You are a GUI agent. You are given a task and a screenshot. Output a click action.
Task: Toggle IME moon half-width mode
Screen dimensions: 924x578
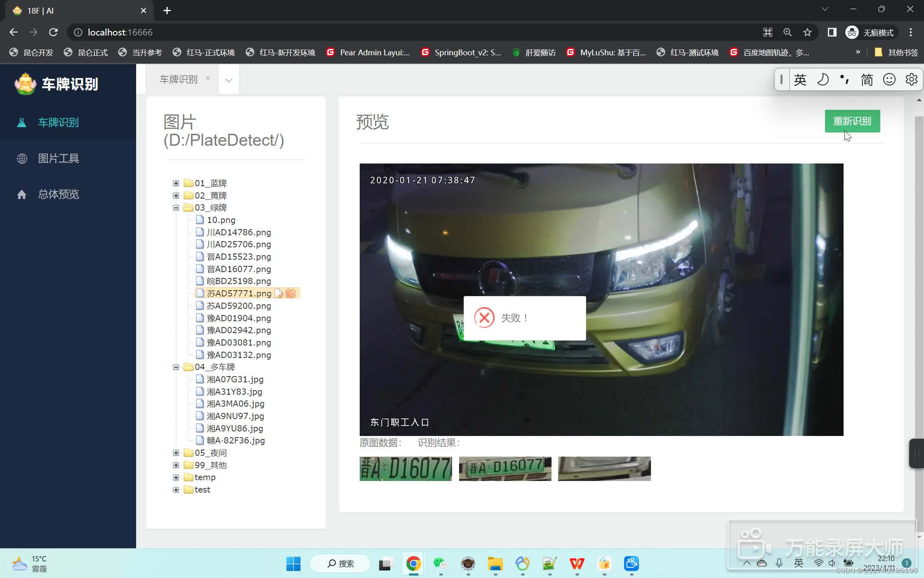click(x=823, y=79)
